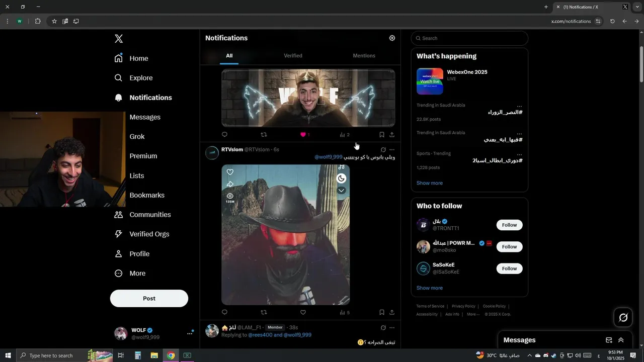View analytics on RTVslom's post
This screenshot has height=362, width=644.
tap(345, 312)
